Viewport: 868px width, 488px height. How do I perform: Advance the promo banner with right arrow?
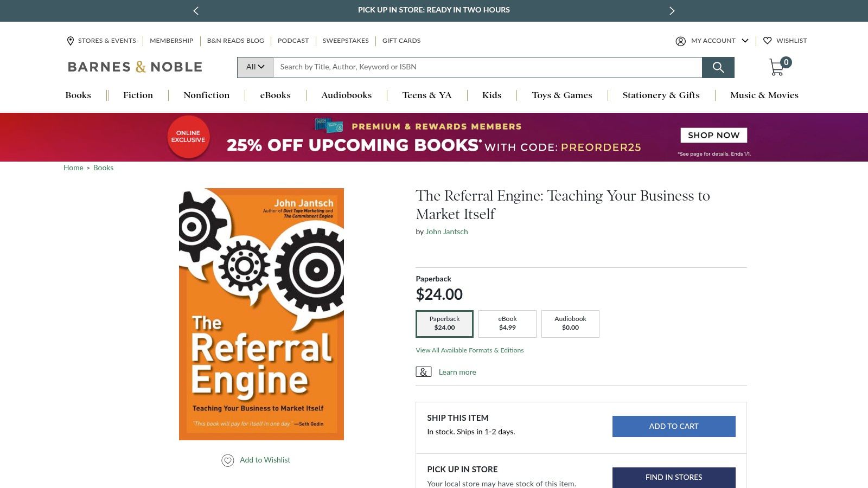click(x=672, y=10)
